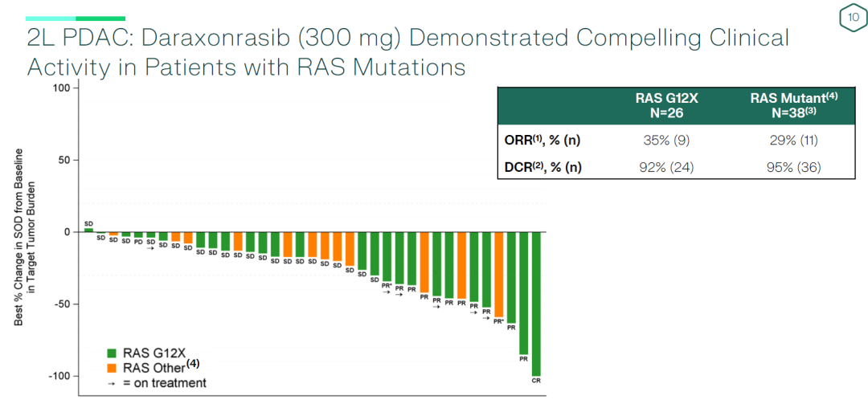The height and width of the screenshot is (408, 868).
Task: Select the 92% (24) table cell
Action: tap(666, 167)
